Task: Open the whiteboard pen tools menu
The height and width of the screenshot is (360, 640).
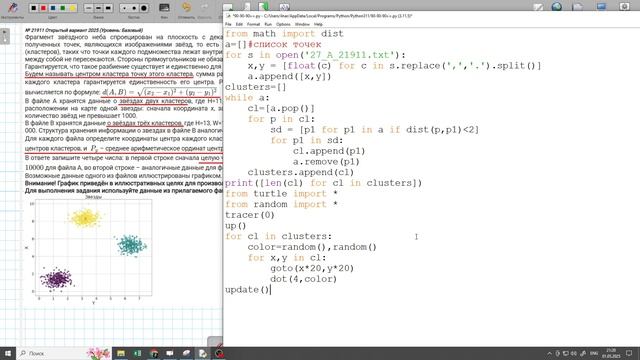Action: (x=13, y=8)
